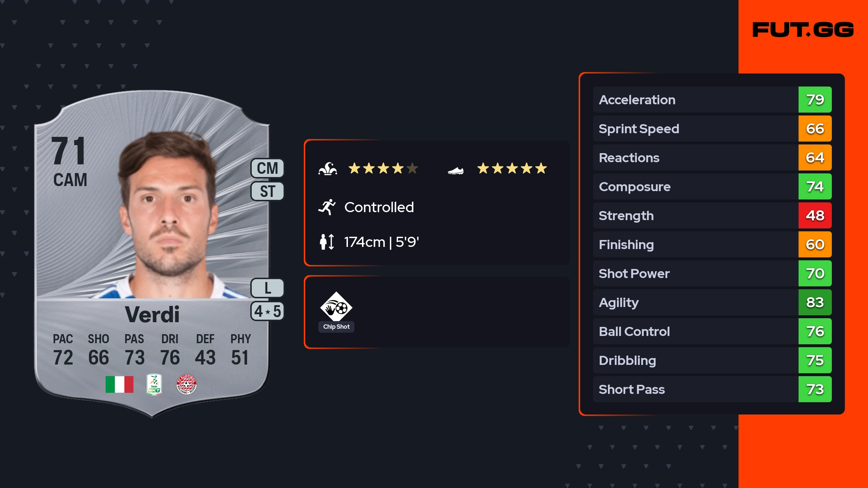Click the player height icon
The image size is (868, 488).
(327, 242)
